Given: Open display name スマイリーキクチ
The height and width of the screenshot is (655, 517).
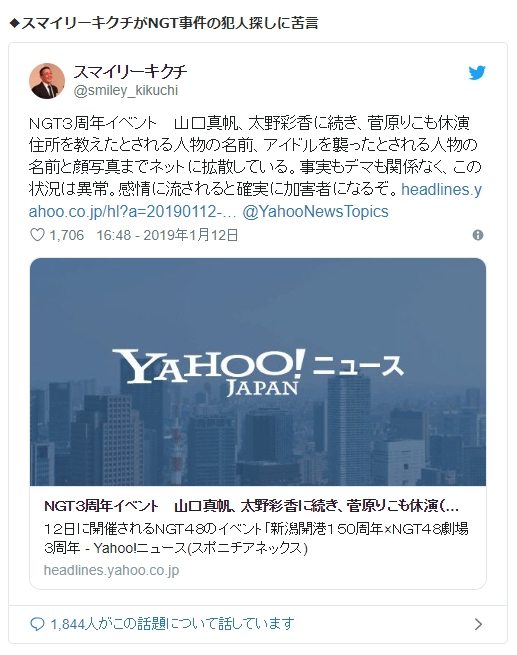Looking at the screenshot, I should (130, 72).
